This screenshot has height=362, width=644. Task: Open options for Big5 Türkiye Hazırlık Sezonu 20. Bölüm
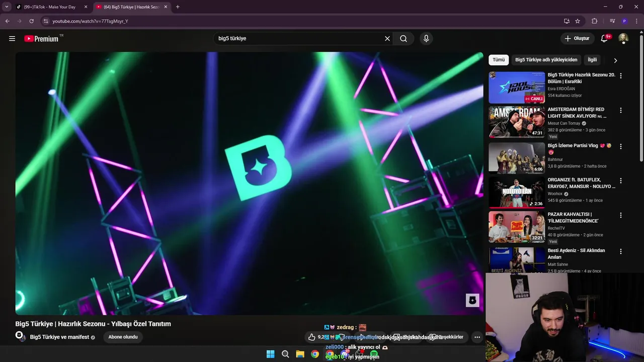pyautogui.click(x=621, y=76)
